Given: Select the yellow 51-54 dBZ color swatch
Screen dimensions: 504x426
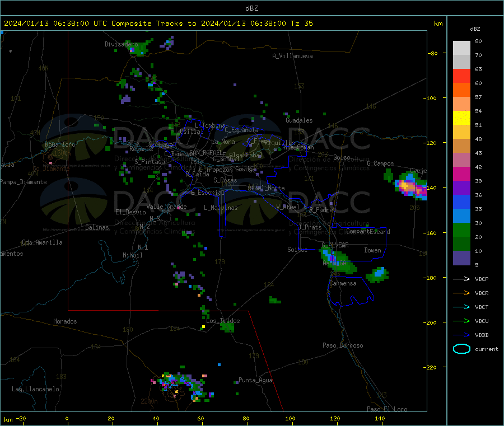Looking at the screenshot, I should pos(461,118).
